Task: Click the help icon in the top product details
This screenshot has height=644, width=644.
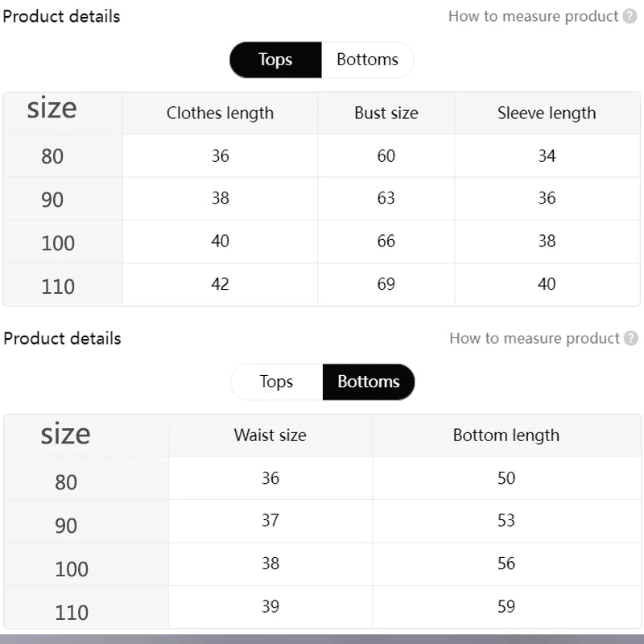Action: click(x=630, y=16)
